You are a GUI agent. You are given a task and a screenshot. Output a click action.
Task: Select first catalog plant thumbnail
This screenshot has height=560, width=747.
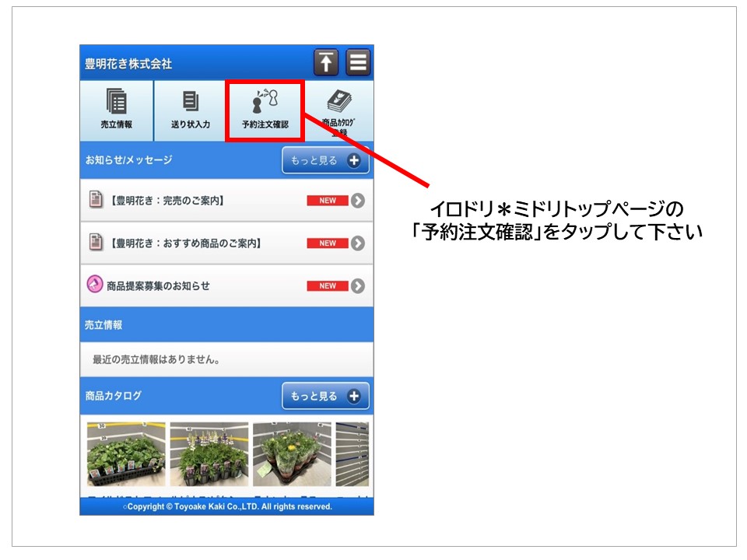click(x=126, y=454)
